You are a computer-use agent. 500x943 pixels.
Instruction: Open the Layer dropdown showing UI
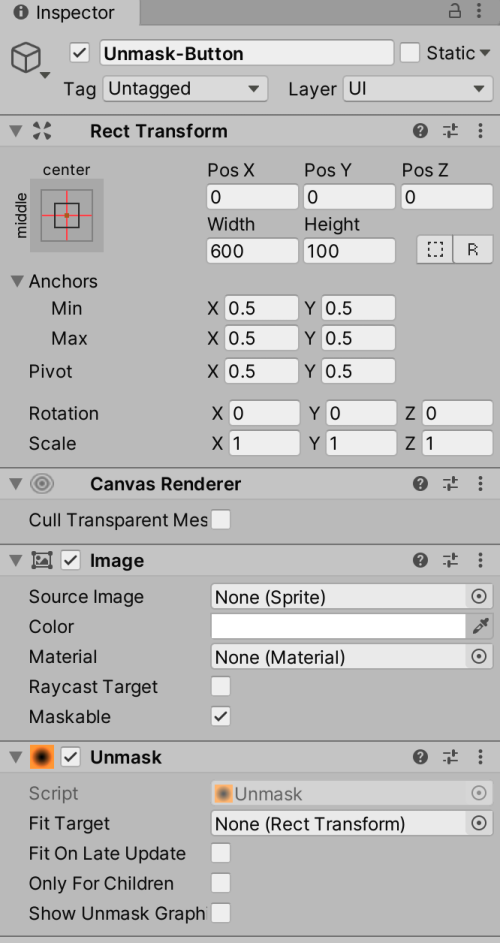pos(418,89)
